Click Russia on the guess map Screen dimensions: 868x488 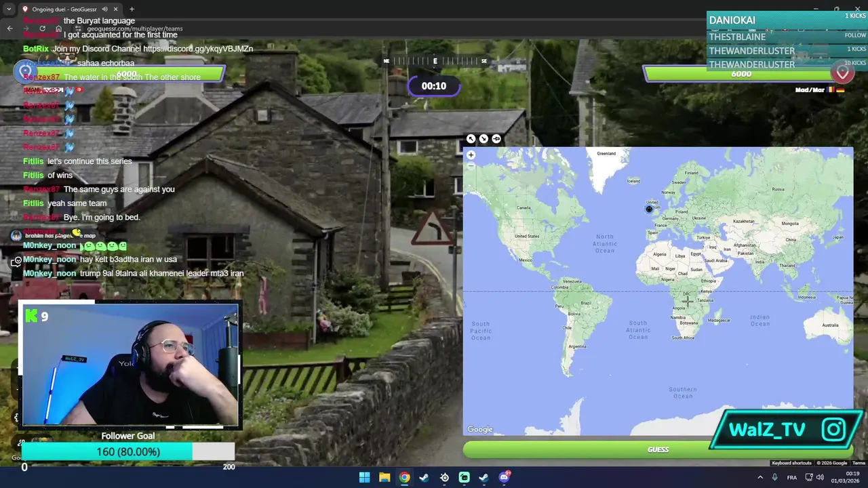point(778,190)
